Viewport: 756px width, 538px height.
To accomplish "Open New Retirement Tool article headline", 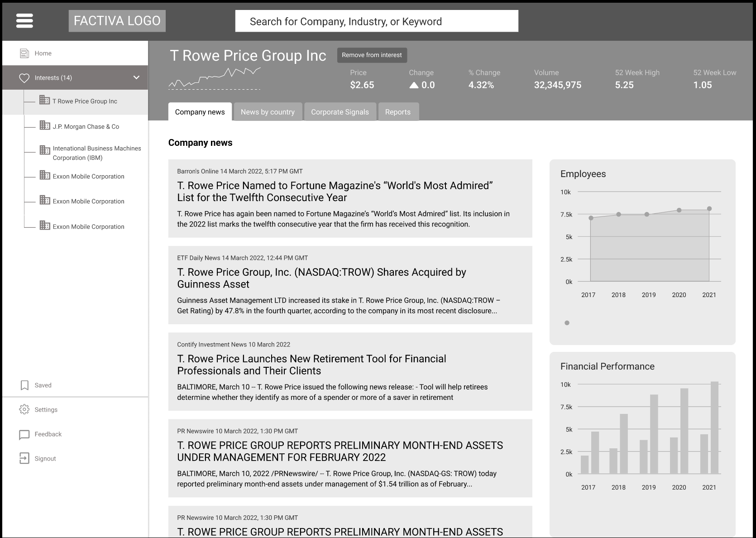I will 311,365.
